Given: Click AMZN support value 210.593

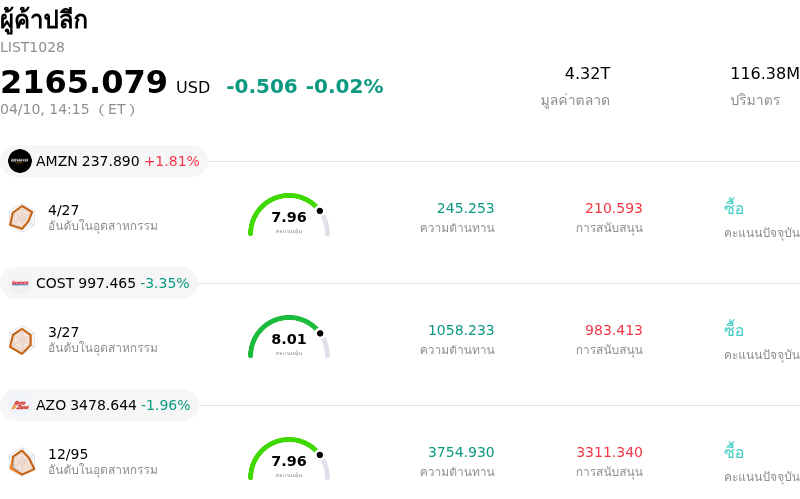Looking at the screenshot, I should point(613,208).
